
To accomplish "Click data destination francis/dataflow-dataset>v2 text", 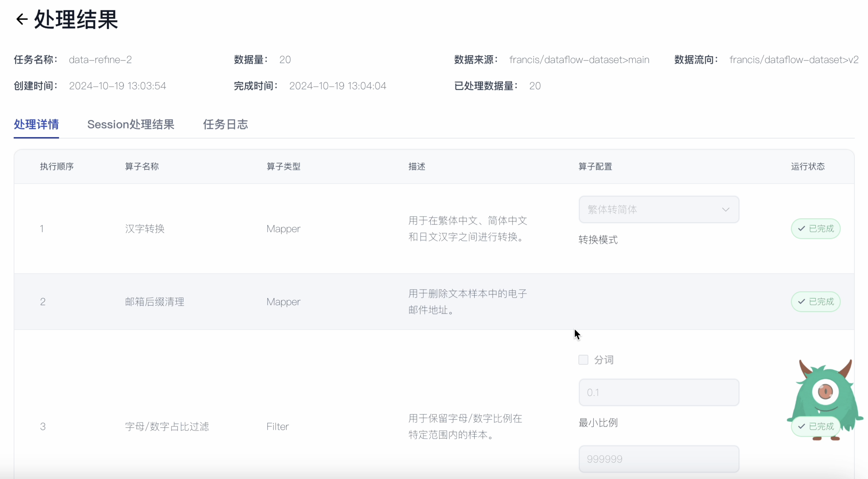I will [794, 60].
